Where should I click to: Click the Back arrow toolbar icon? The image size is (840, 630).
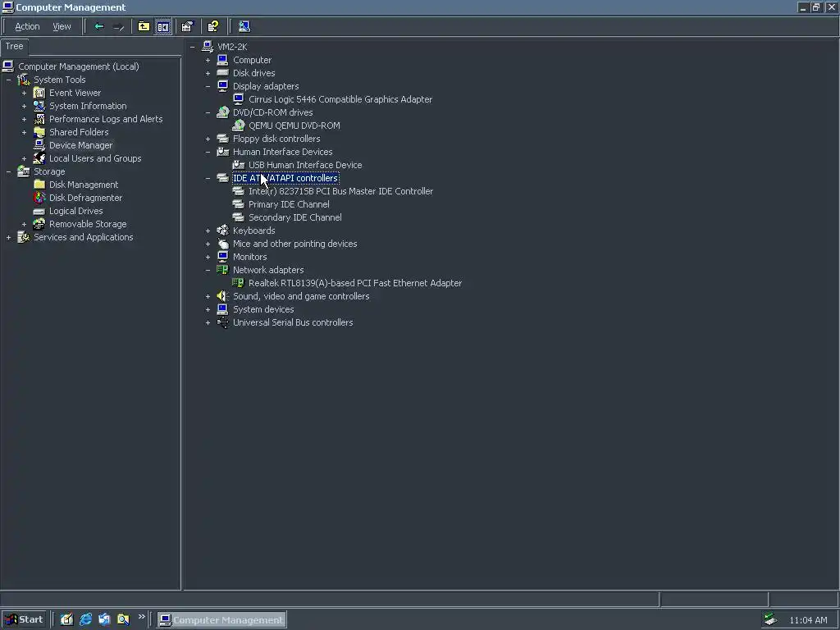tap(99, 26)
